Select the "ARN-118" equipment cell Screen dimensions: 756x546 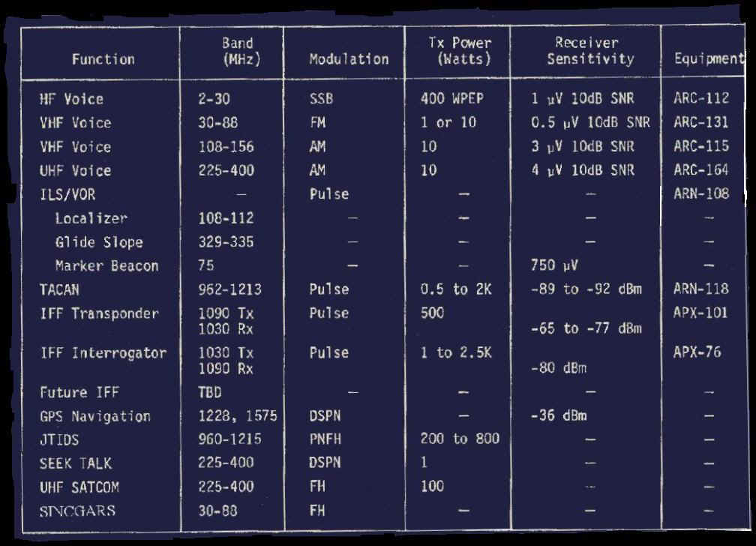tap(701, 289)
